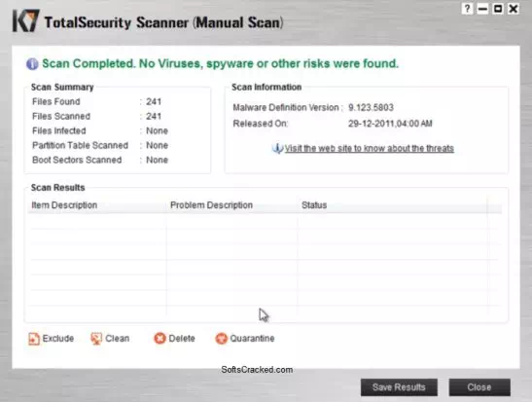Image resolution: width=532 pixels, height=402 pixels.
Task: Click the Exclude text label
Action: (x=58, y=339)
